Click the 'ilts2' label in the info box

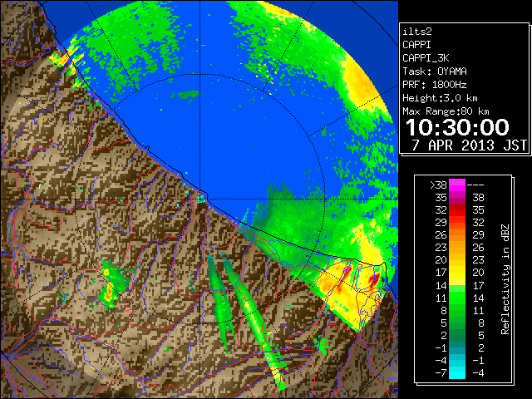tap(417, 32)
